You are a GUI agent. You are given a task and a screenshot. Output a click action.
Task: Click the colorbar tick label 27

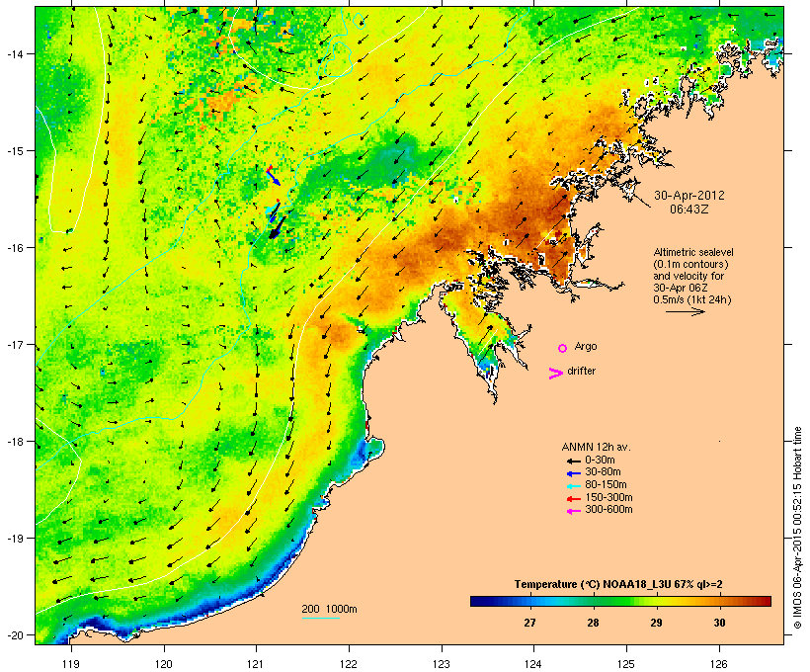coord(529,623)
